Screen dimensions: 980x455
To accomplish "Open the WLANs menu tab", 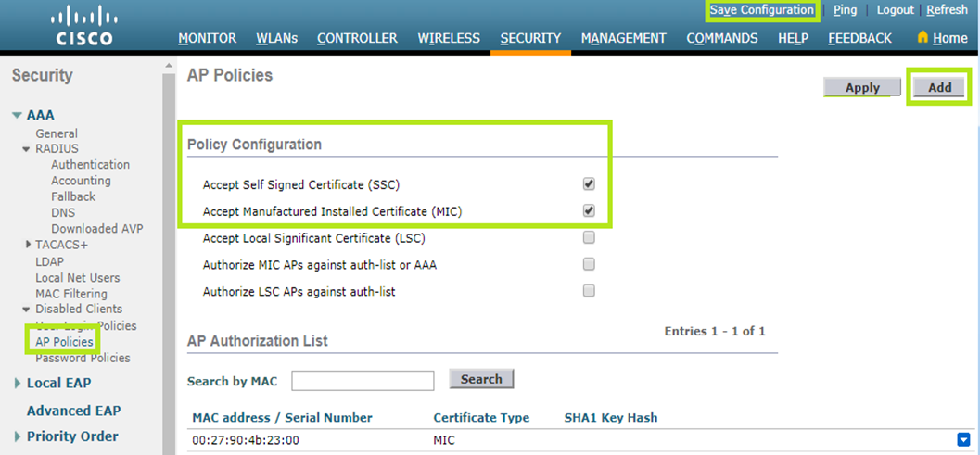I will click(276, 38).
